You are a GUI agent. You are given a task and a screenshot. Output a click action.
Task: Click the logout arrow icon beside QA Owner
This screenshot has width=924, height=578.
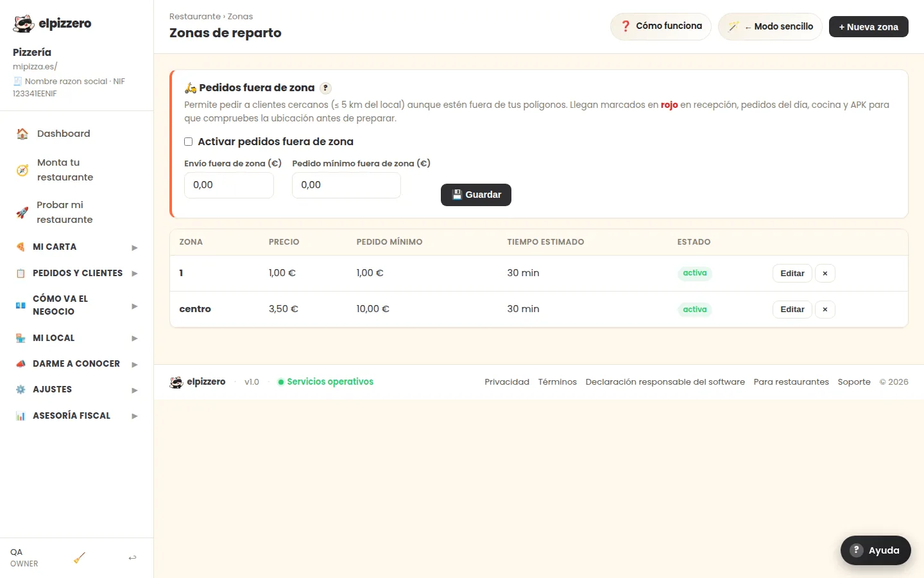click(x=132, y=558)
